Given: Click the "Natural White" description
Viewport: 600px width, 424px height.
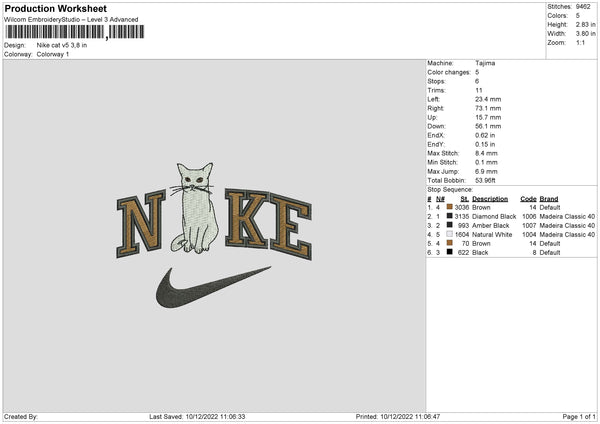Looking at the screenshot, I should (492, 235).
